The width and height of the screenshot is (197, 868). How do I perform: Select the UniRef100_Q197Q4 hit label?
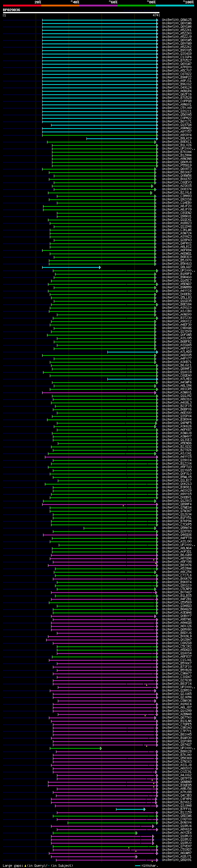pos(177,125)
